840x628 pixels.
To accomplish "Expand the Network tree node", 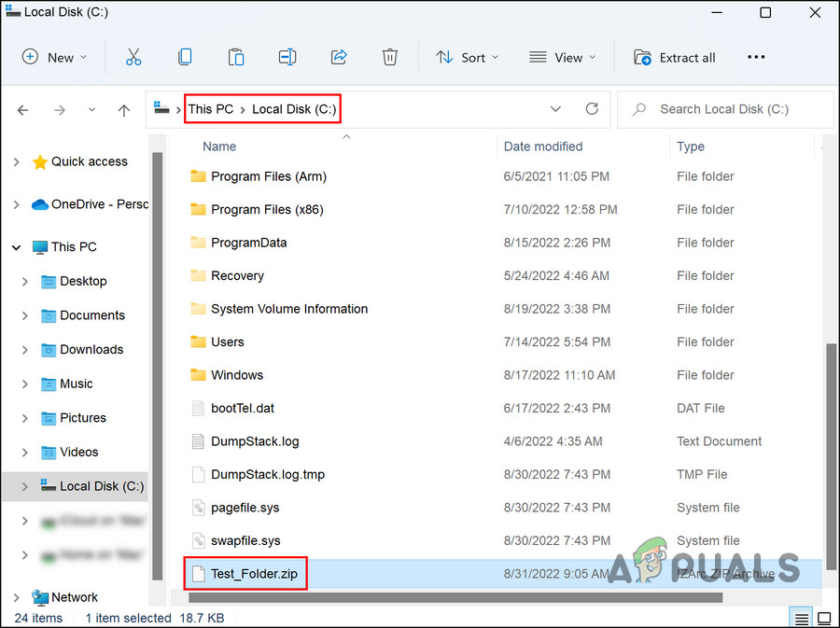I will 17,597.
